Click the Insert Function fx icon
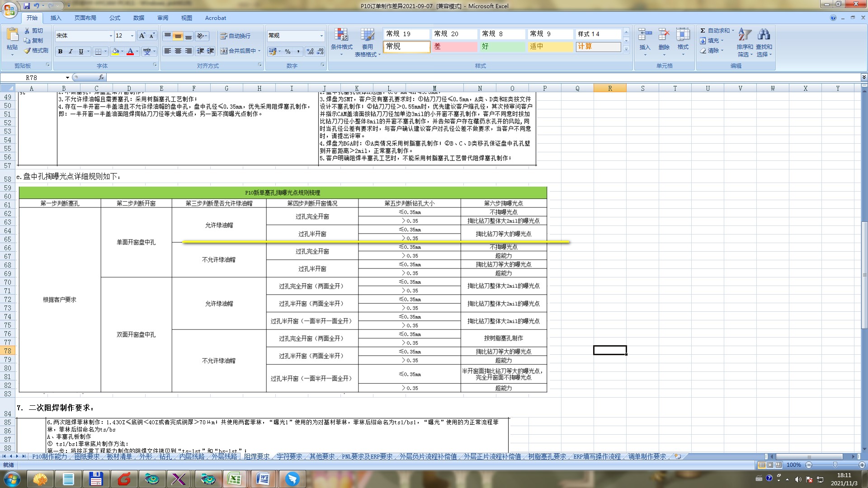Image resolution: width=868 pixels, height=488 pixels. click(x=101, y=77)
